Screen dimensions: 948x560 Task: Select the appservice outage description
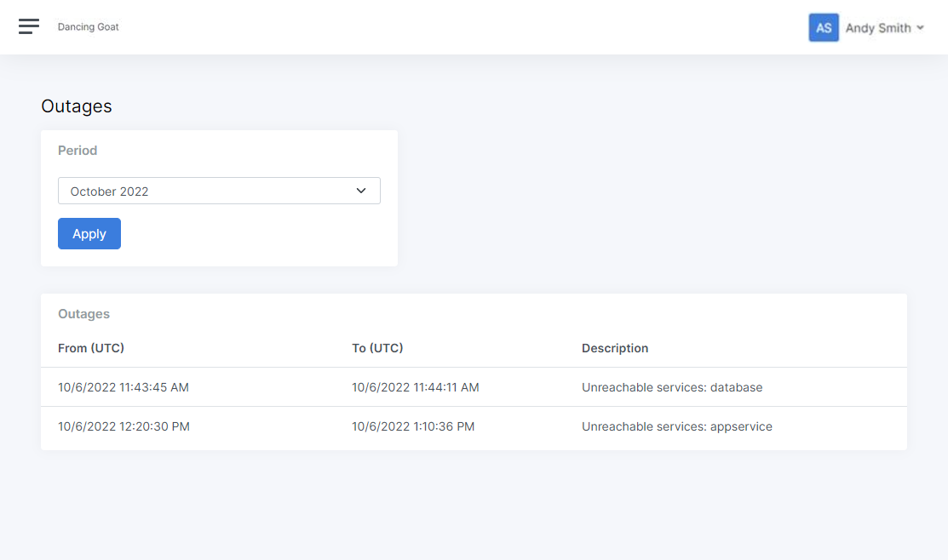(676, 426)
